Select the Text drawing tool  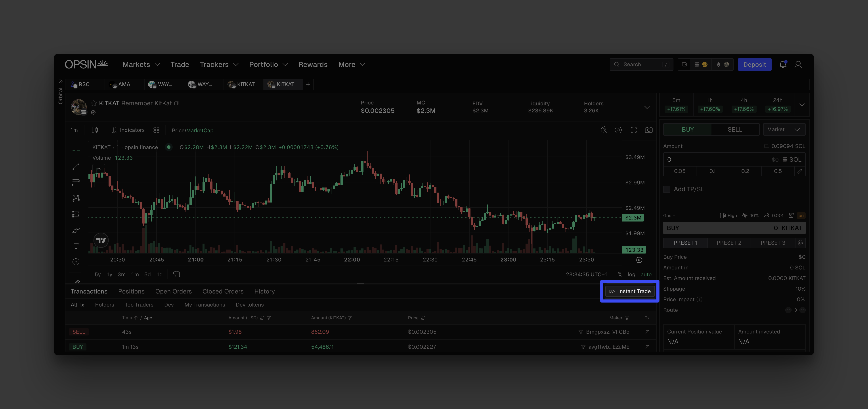(x=76, y=246)
